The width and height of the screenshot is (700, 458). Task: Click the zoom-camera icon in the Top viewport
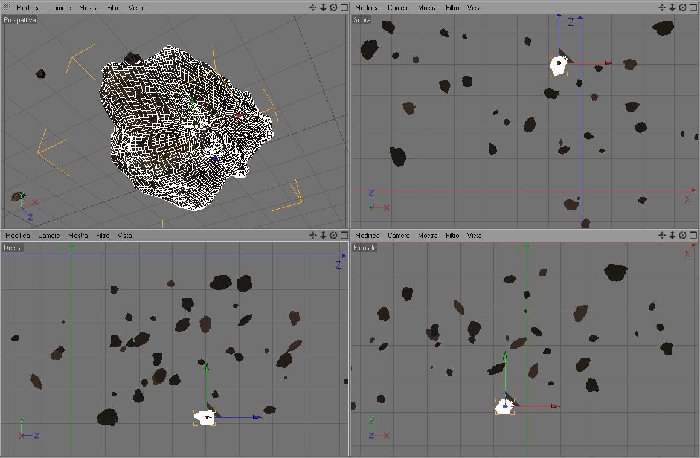(x=672, y=7)
